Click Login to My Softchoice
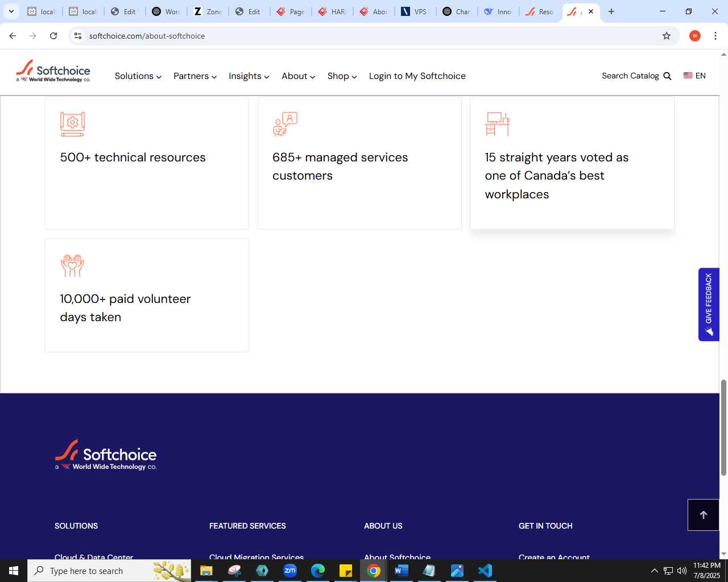The image size is (728, 582). [x=417, y=76]
